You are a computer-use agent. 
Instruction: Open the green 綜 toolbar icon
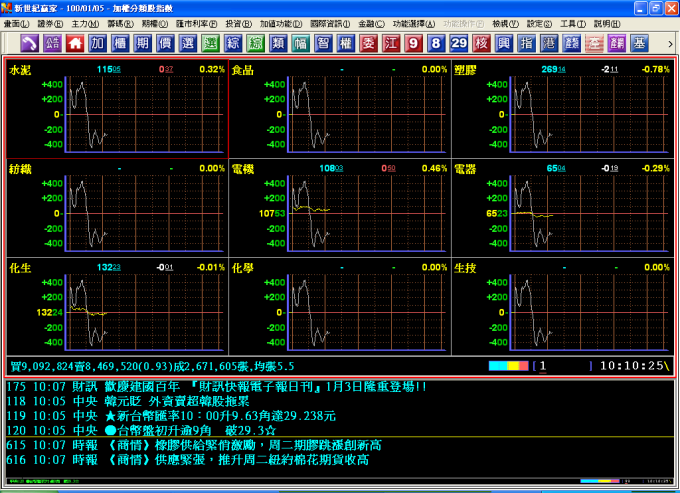(x=255, y=43)
